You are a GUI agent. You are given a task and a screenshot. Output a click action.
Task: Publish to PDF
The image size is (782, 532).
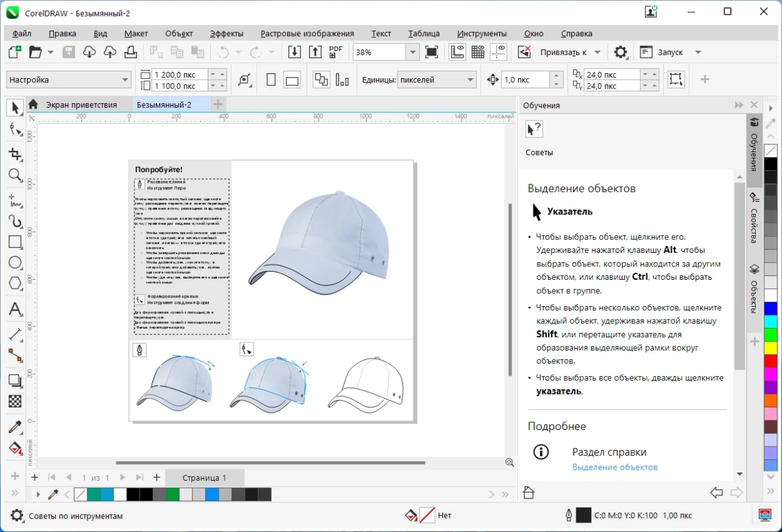pos(336,53)
